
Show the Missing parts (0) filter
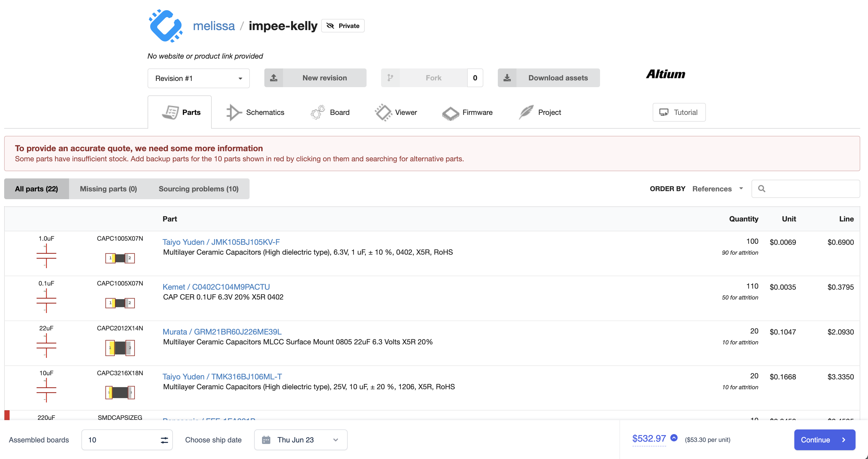108,189
